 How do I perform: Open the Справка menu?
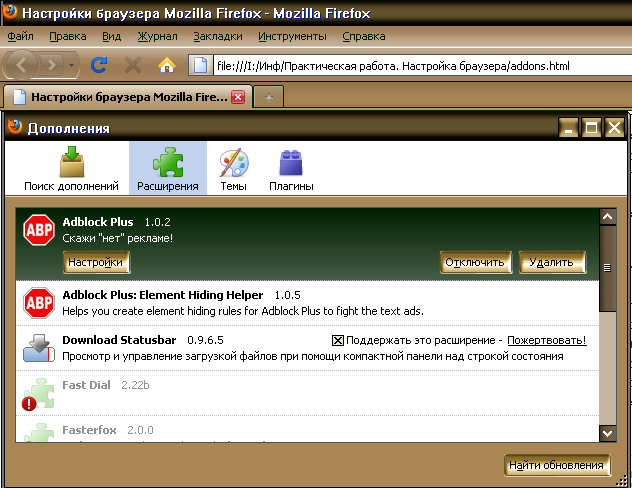(x=364, y=36)
